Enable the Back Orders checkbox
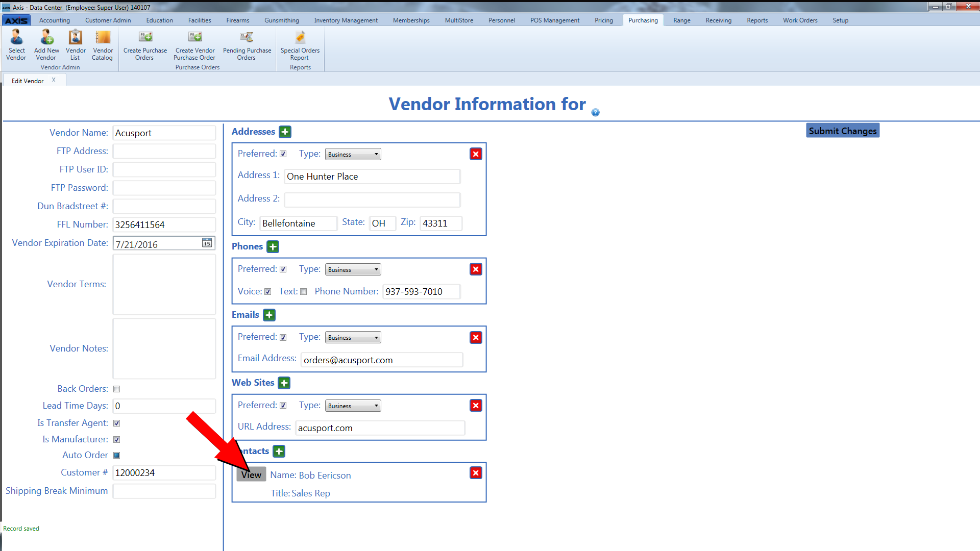Viewport: 980px width, 551px height. coord(116,389)
